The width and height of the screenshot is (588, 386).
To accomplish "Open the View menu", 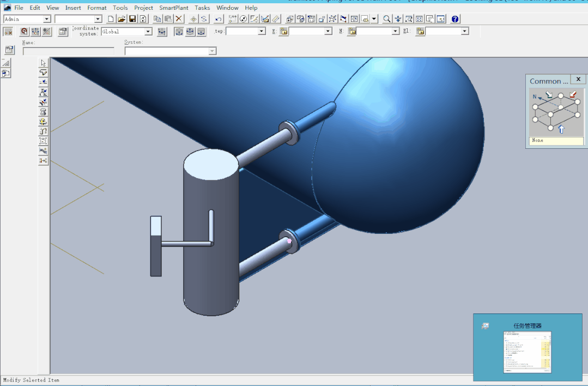I will [52, 8].
